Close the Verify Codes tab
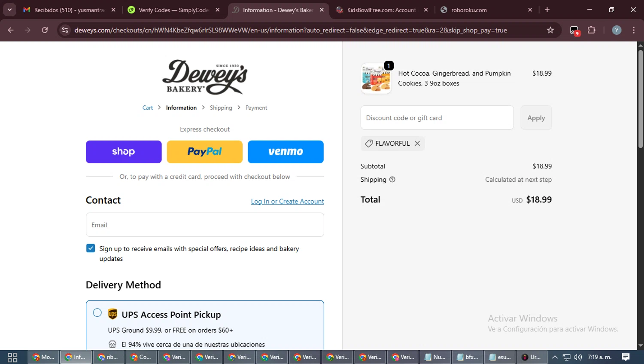This screenshot has width=644, height=364. (x=218, y=10)
